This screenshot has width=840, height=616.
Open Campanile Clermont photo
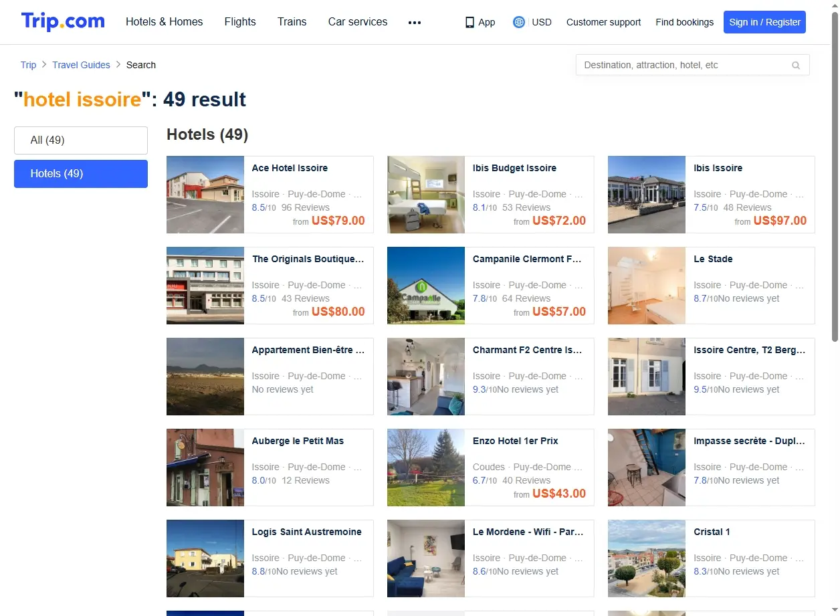426,286
